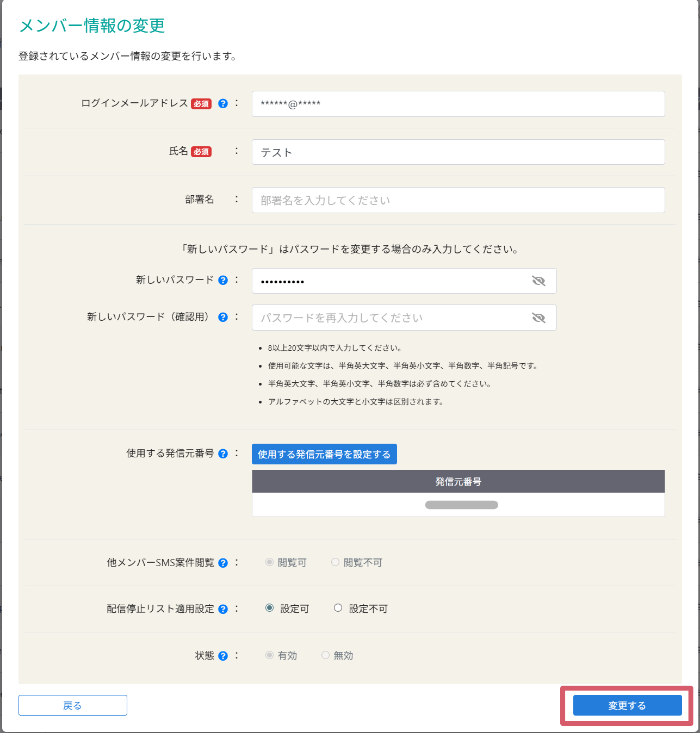700x733 pixels.
Task: Select the 設定不可 radio option
Action: [x=338, y=608]
